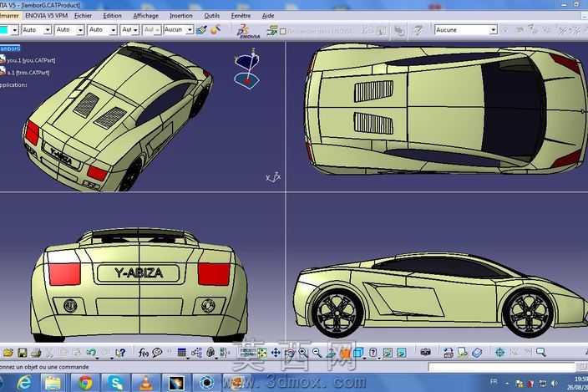Click the blue eraser-shaped icon
The width and height of the screenshot is (588, 392).
(477, 352)
